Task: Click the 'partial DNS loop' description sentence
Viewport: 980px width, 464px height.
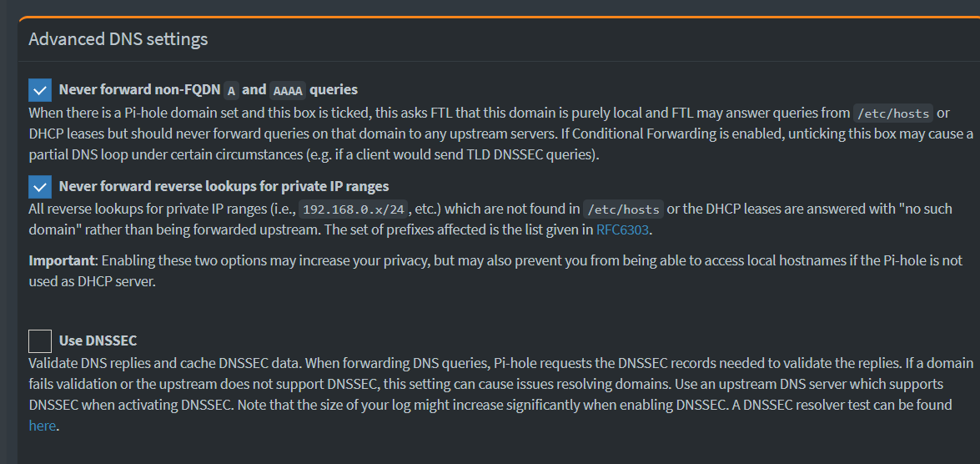Action: [x=314, y=156]
